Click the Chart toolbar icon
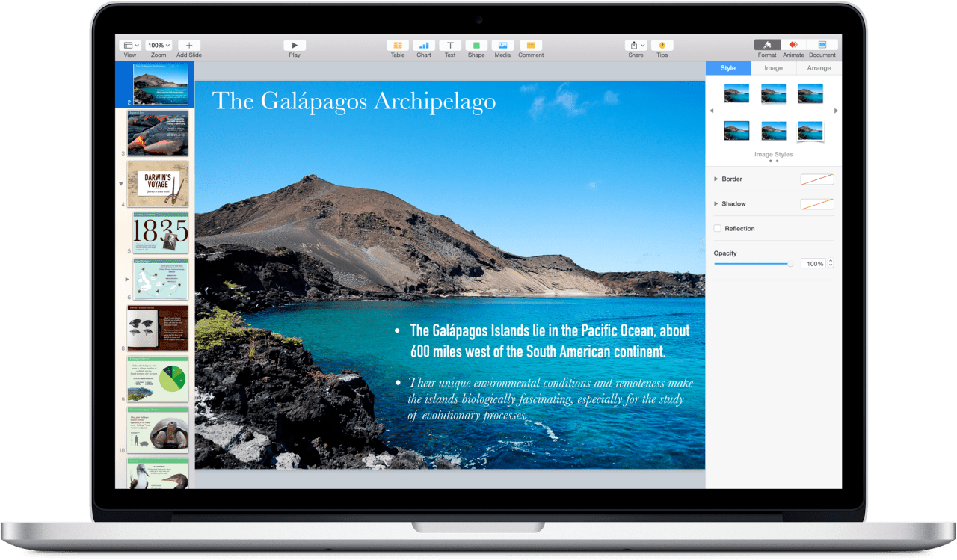The height and width of the screenshot is (560, 957). click(x=424, y=46)
